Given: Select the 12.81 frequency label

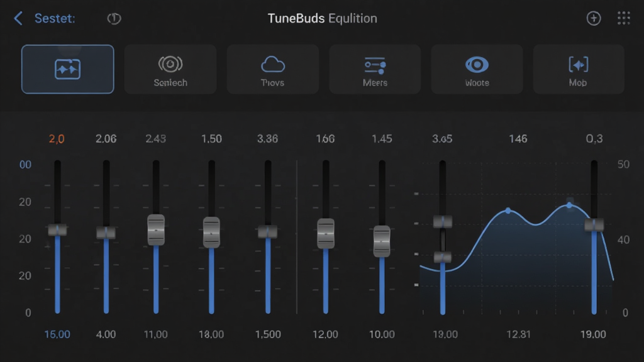Looking at the screenshot, I should (x=518, y=334).
